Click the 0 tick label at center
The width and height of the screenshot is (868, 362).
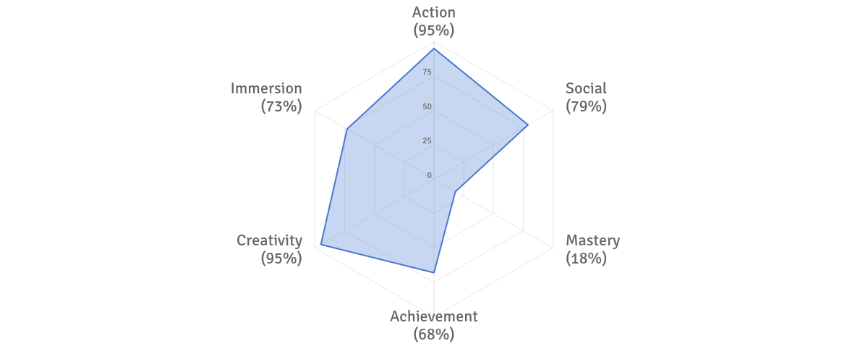tap(429, 175)
